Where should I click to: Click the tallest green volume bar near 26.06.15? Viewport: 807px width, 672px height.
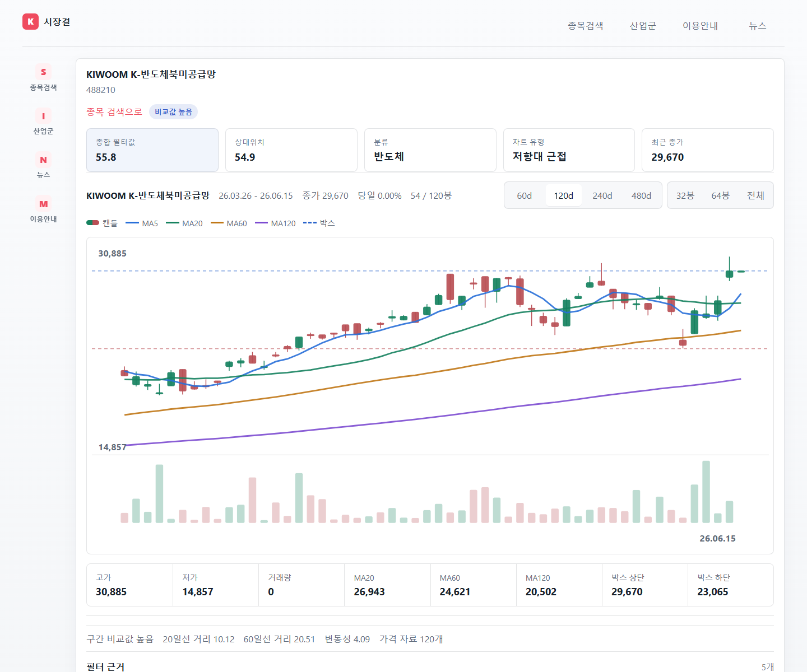[706, 492]
